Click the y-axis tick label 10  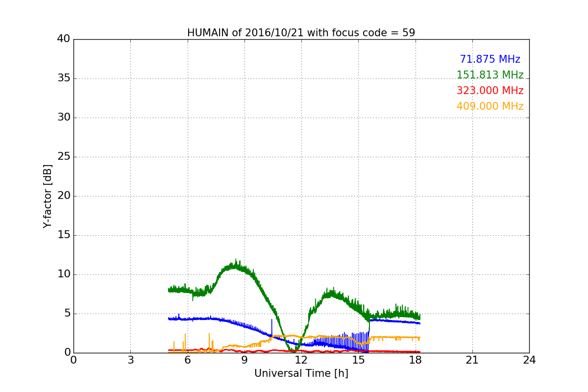point(64,274)
